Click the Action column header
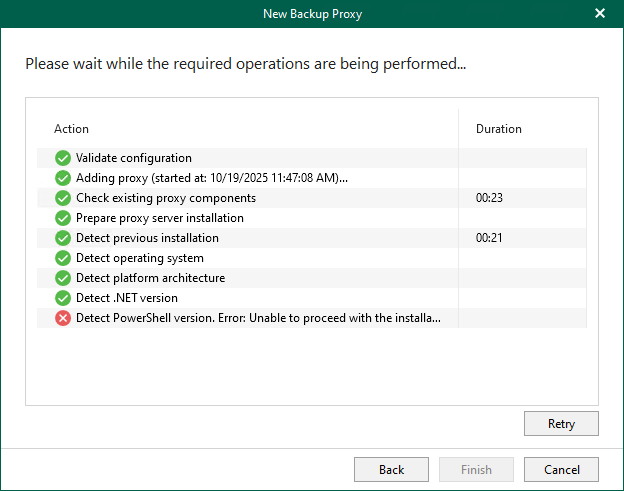Screen dimensions: 624x491 [x=71, y=129]
